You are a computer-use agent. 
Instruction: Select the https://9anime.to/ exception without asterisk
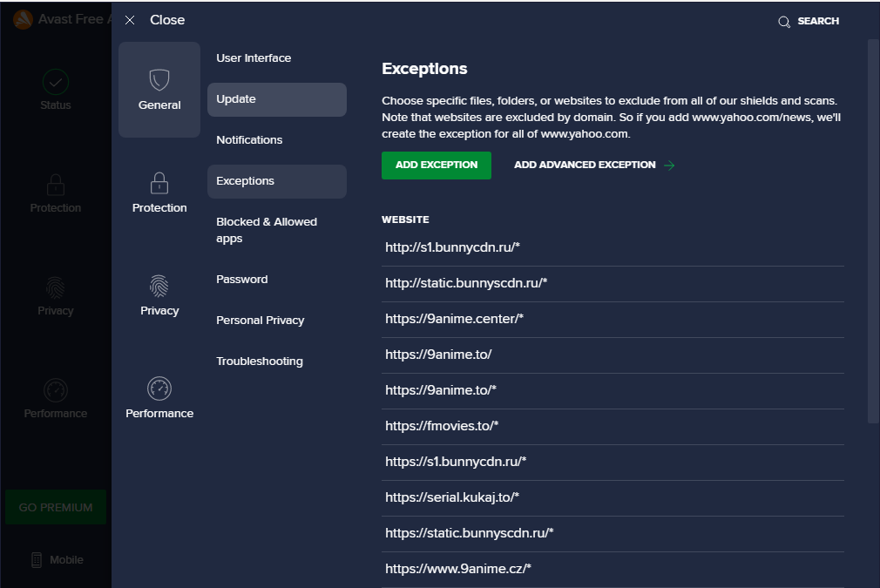click(x=613, y=355)
